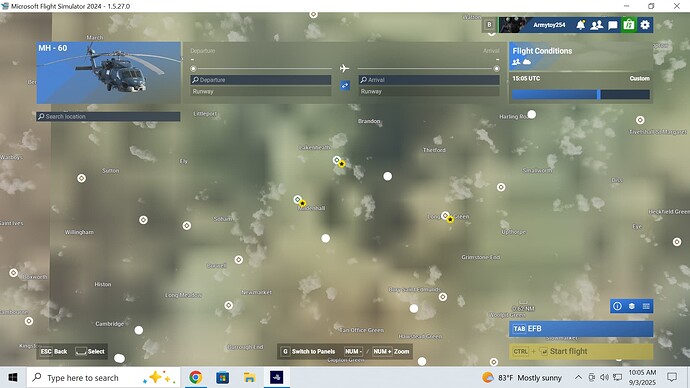Click the Start flight button

point(581,351)
